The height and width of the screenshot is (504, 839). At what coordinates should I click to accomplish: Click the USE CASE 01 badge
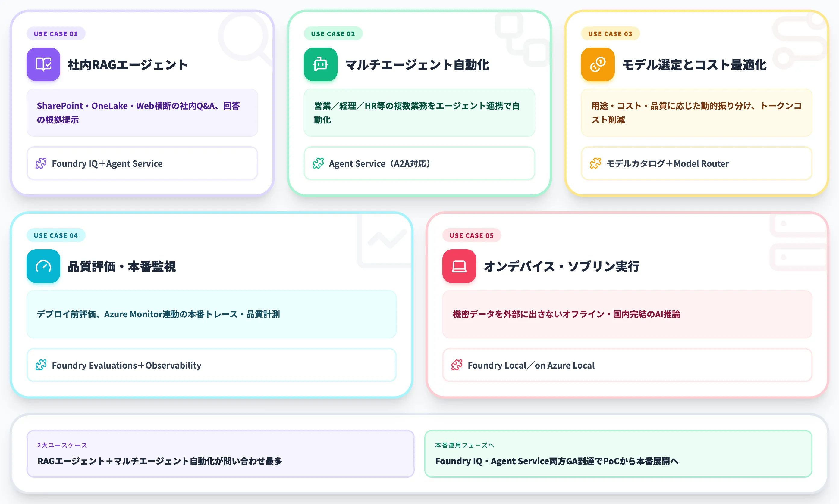(56, 34)
